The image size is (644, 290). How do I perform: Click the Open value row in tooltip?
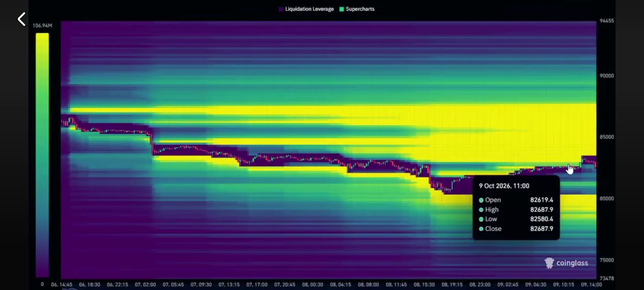(516, 200)
